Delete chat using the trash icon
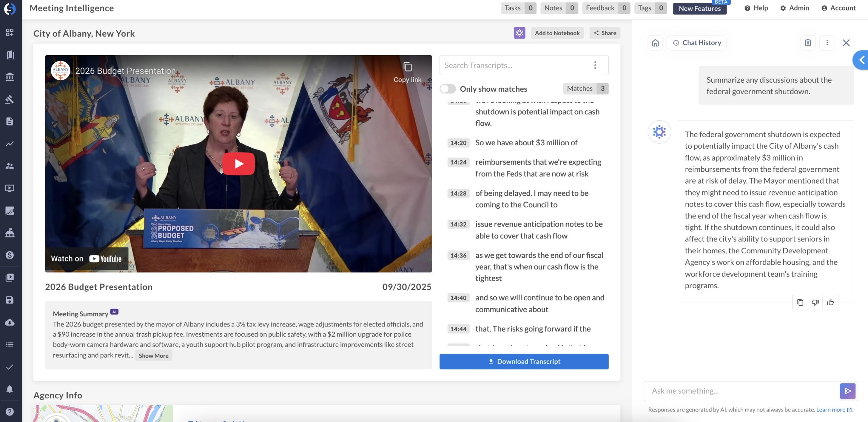Screen dimensions: 868x422 coord(808,43)
